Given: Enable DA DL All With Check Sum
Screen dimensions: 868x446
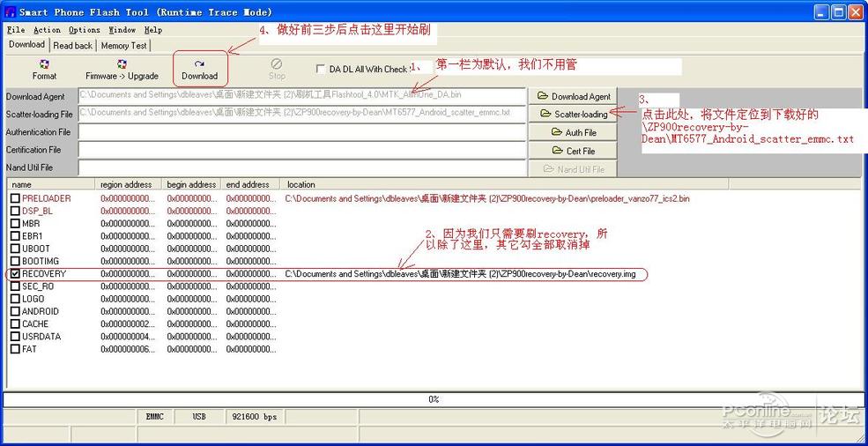Looking at the screenshot, I should coord(320,70).
